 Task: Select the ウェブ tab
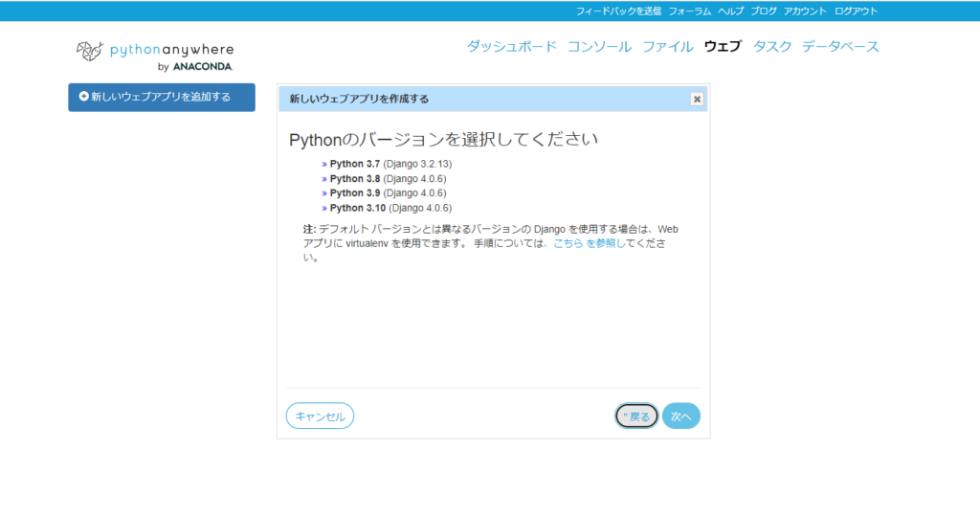[723, 46]
